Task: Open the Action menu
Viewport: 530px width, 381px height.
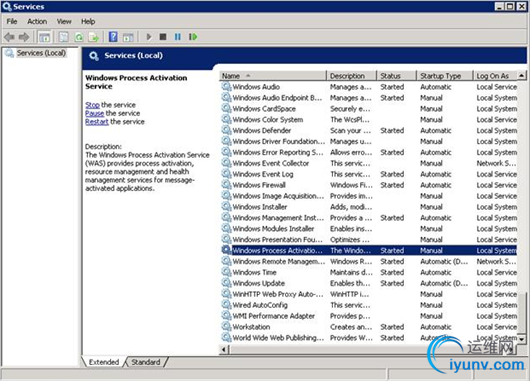Action: coord(37,21)
